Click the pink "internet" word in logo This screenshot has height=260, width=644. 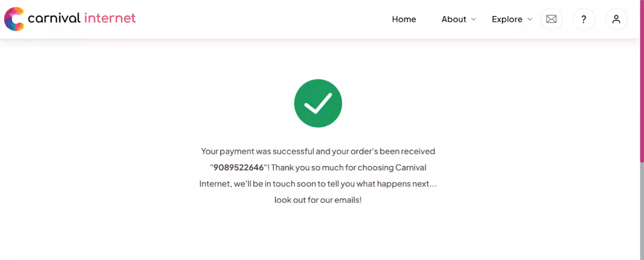click(110, 18)
